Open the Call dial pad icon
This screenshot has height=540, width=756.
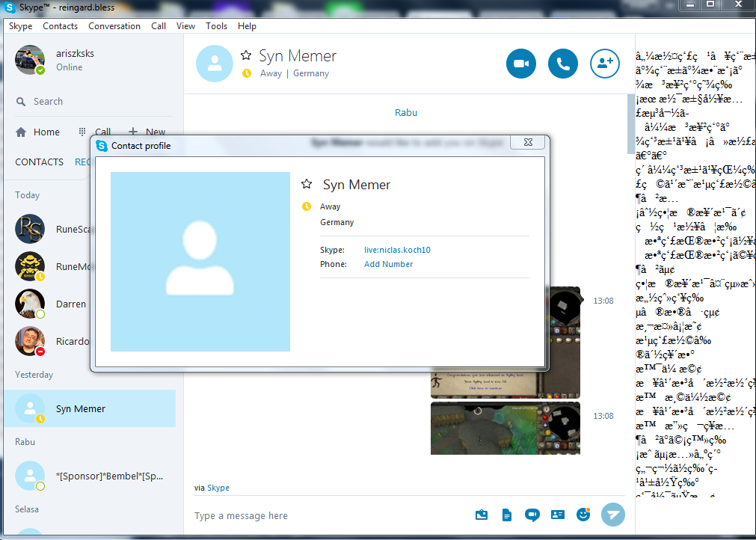click(x=82, y=132)
